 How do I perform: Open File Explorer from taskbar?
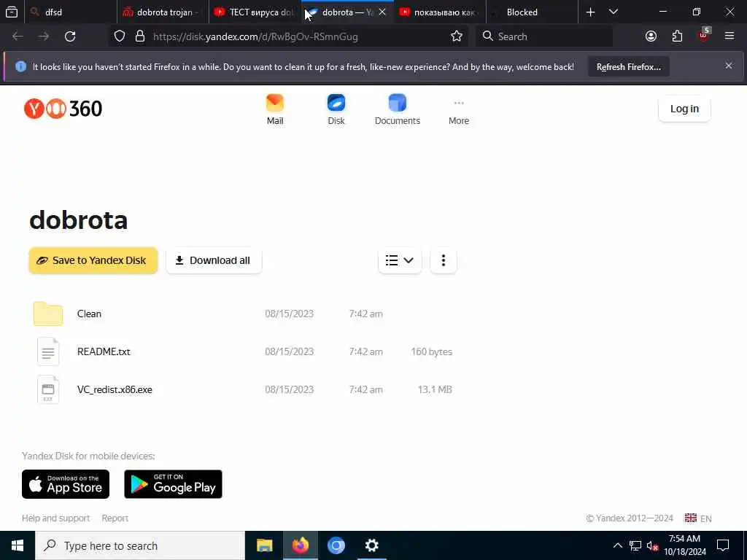(x=264, y=545)
